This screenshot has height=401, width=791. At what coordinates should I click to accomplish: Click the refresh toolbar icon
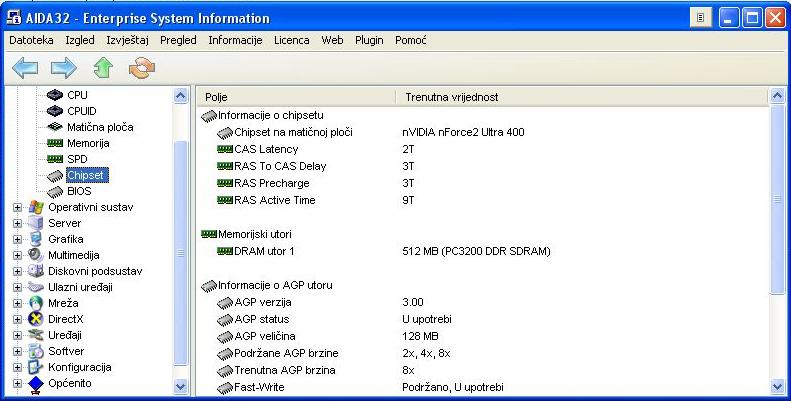click(143, 67)
